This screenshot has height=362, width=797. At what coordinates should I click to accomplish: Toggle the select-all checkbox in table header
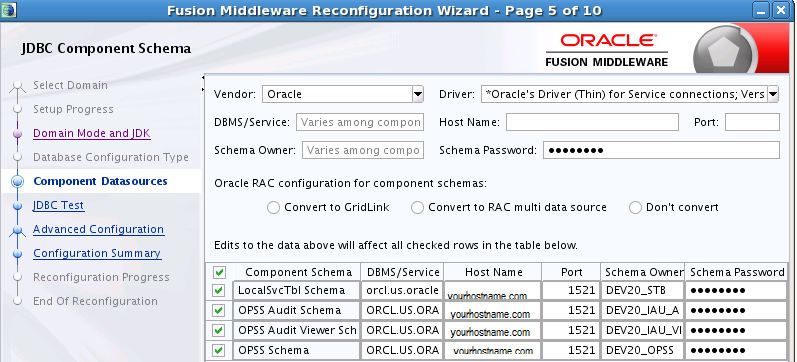tap(219, 273)
